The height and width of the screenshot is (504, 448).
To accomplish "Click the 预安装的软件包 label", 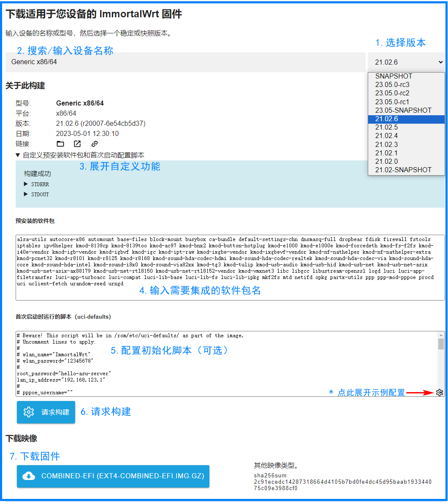I will click(35, 221).
